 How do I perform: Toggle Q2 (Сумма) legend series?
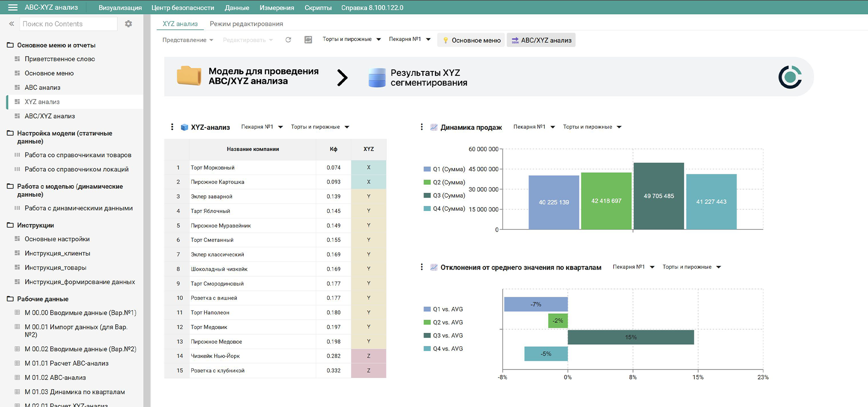coord(444,182)
